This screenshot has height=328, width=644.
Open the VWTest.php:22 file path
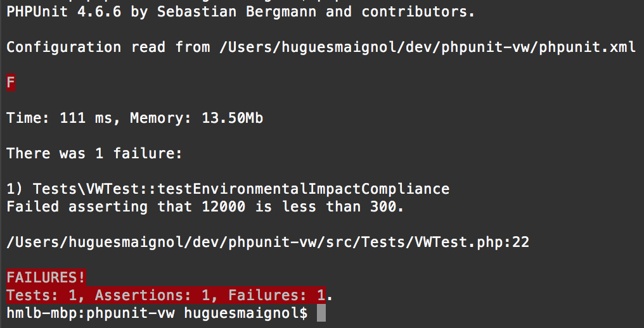tap(267, 242)
